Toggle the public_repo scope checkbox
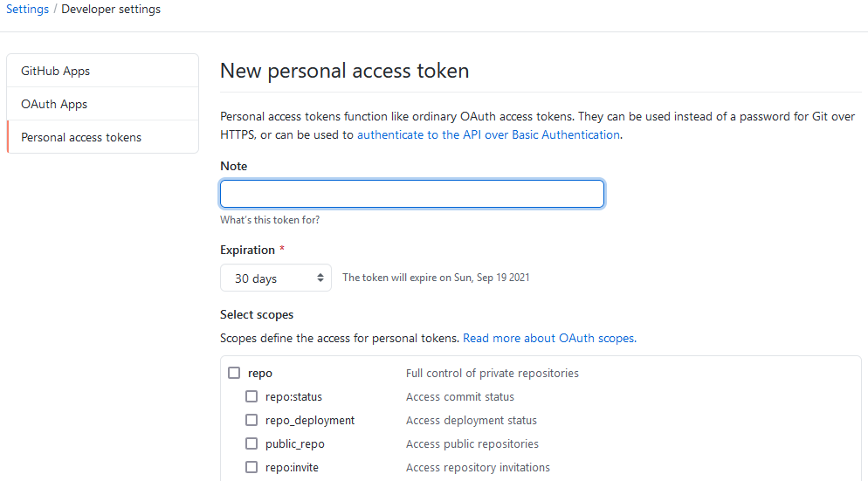 [x=251, y=443]
